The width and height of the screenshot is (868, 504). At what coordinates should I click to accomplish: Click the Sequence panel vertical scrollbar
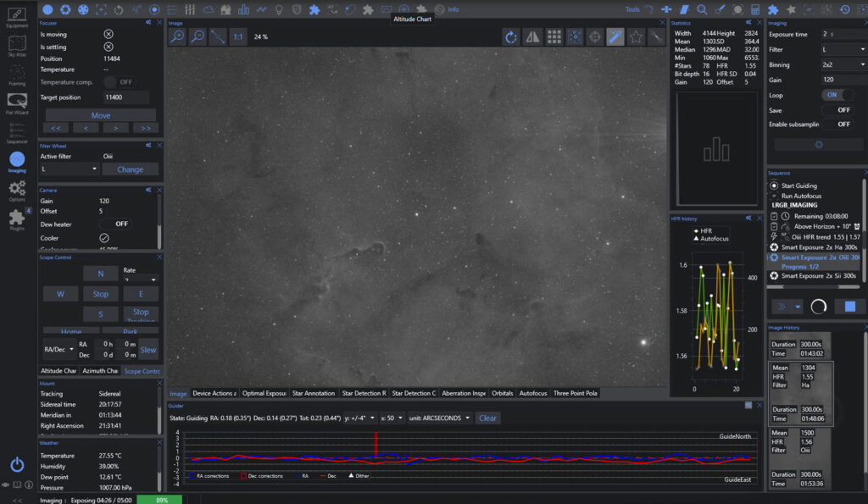point(864,230)
